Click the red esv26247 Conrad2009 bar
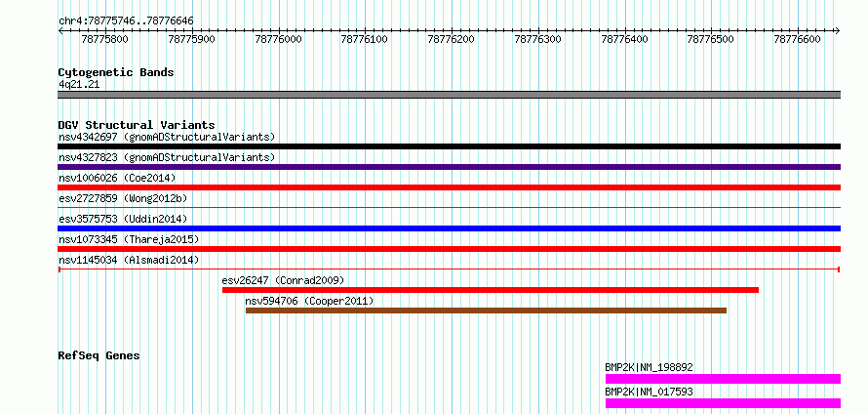Image resolution: width=868 pixels, height=414 pixels. click(x=491, y=290)
